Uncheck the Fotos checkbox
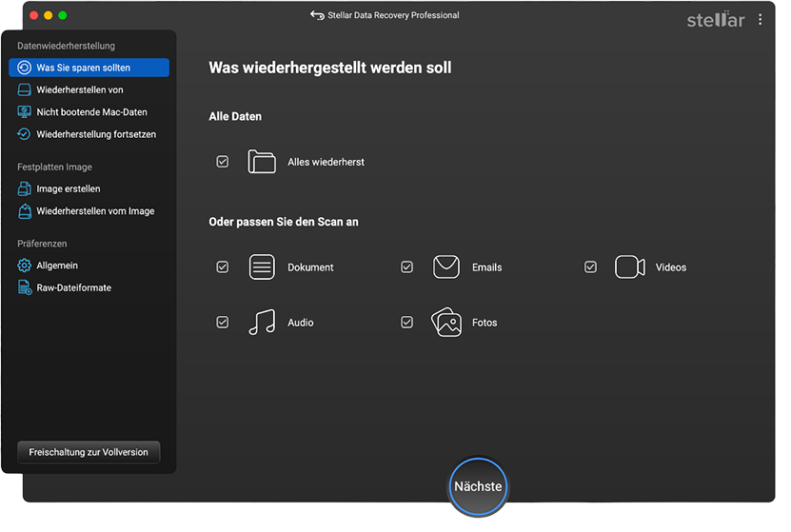The image size is (791, 532). (406, 323)
